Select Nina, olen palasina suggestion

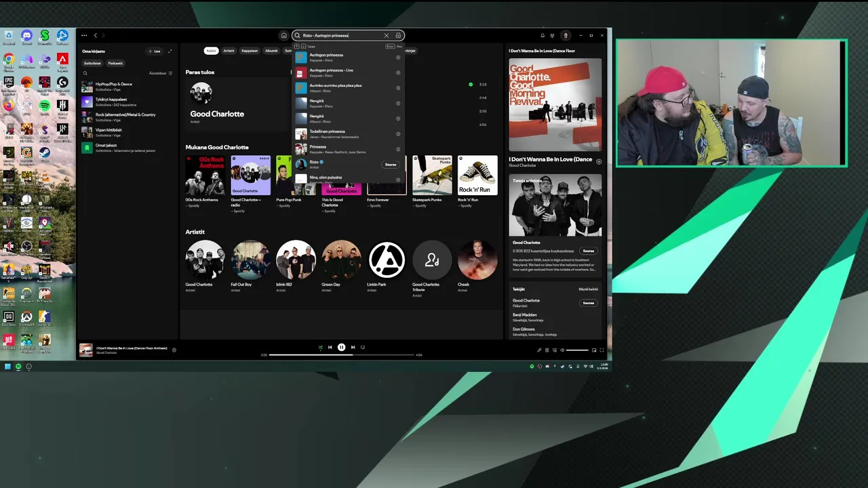click(348, 178)
